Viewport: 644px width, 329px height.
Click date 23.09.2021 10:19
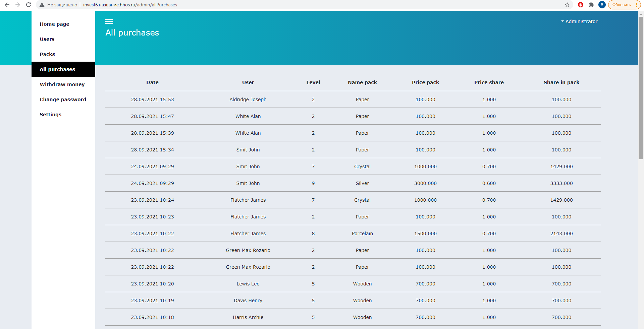click(x=152, y=301)
